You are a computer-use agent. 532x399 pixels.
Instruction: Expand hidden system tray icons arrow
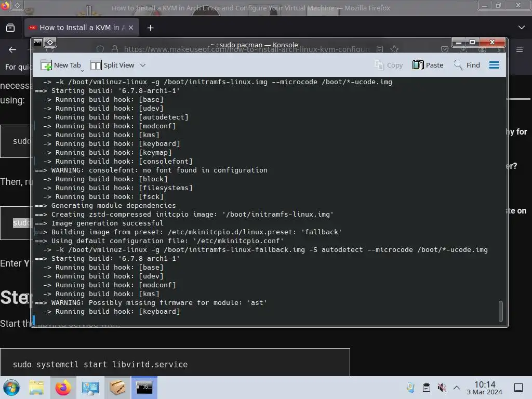pos(457,388)
